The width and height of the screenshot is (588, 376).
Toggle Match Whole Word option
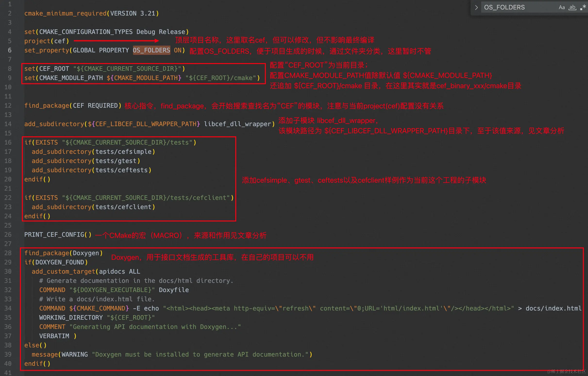pos(572,7)
